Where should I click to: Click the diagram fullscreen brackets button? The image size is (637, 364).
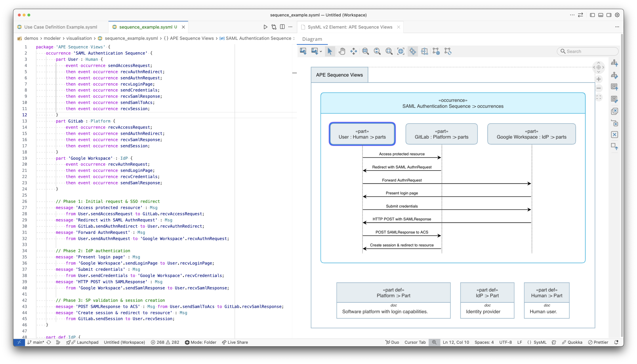tap(598, 97)
